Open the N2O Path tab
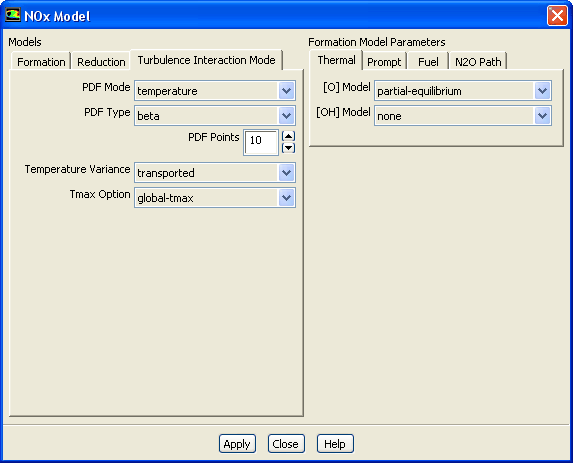 [x=478, y=61]
